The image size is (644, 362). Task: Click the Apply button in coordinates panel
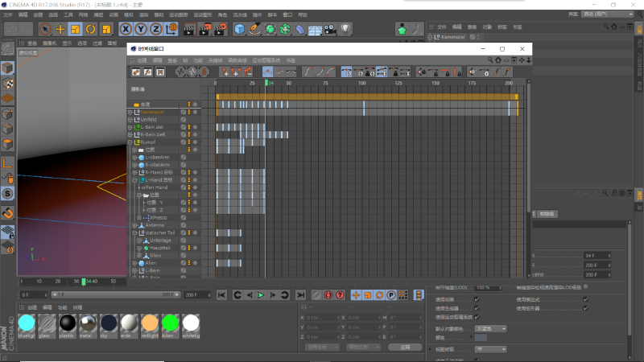pos(406,348)
